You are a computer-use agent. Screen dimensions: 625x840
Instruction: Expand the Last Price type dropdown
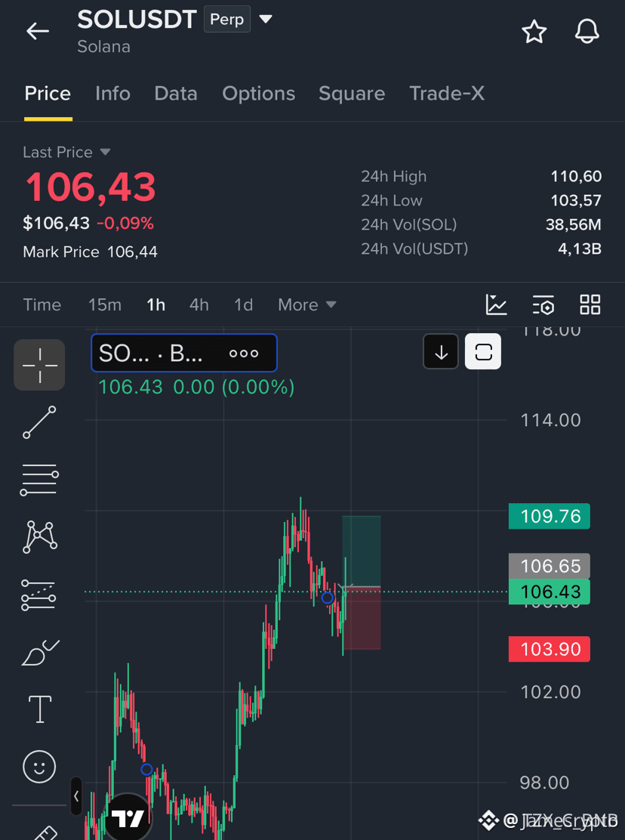point(106,152)
